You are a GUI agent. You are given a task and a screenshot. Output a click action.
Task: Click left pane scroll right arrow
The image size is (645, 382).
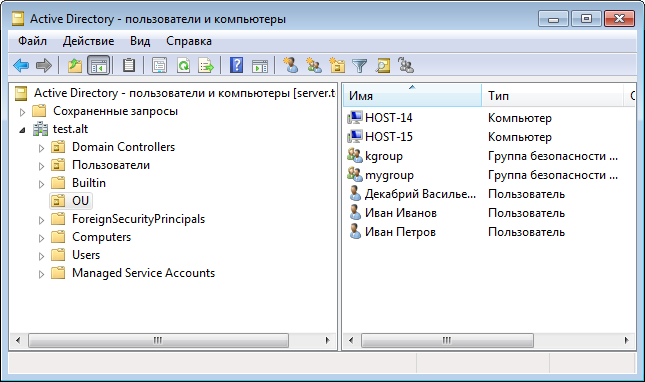click(x=327, y=340)
